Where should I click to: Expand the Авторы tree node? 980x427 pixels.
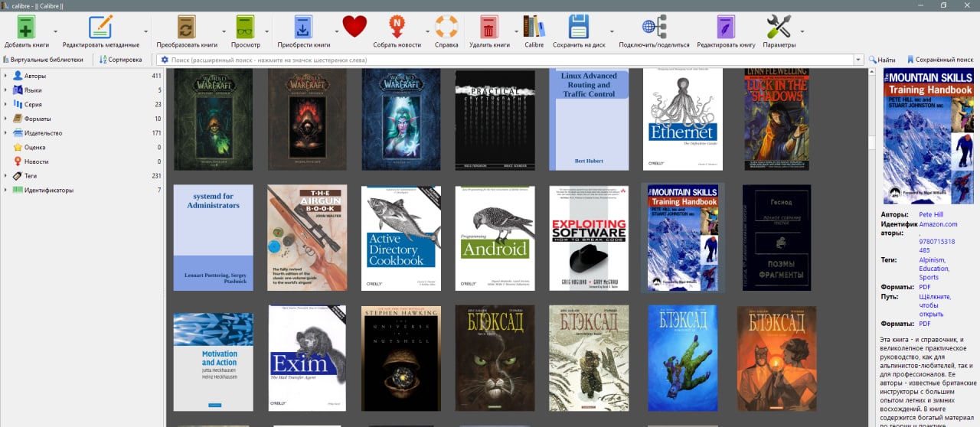tap(5, 76)
